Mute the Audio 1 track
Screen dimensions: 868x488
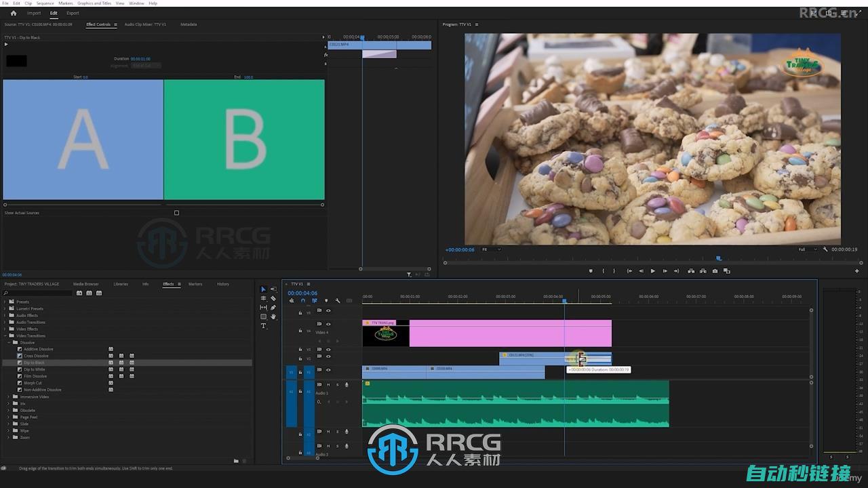point(328,384)
